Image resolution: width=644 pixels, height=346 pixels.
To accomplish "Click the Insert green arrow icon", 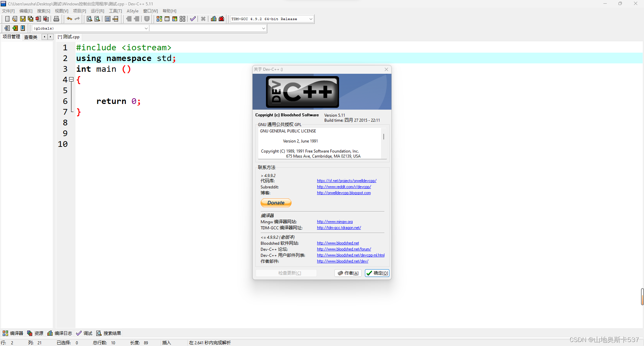I will 15,28.
